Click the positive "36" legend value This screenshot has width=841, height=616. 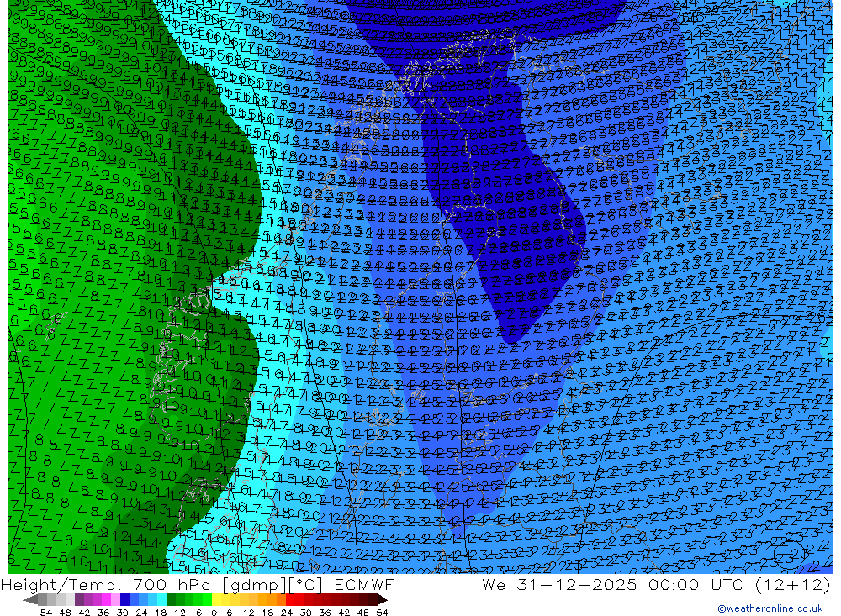pyautogui.click(x=325, y=613)
